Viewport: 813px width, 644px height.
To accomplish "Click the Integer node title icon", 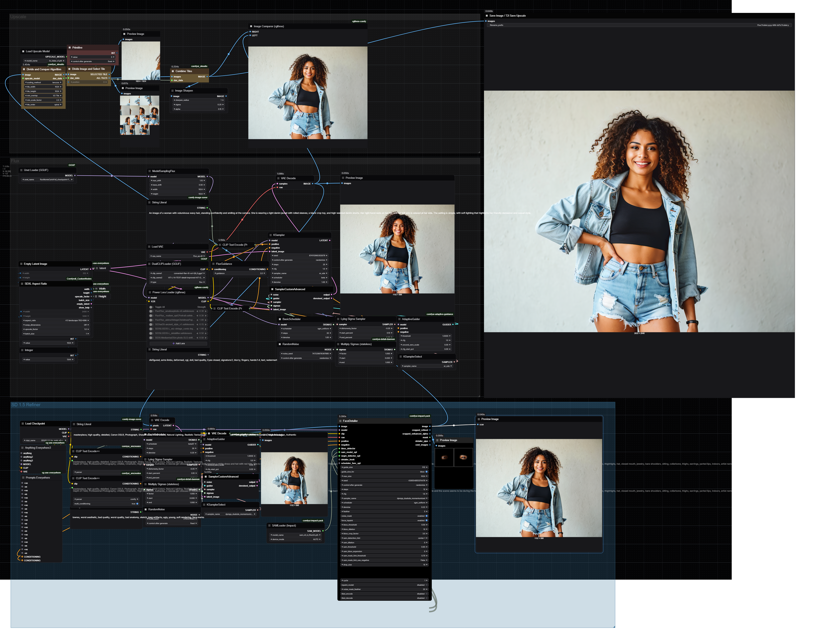I will tap(22, 350).
